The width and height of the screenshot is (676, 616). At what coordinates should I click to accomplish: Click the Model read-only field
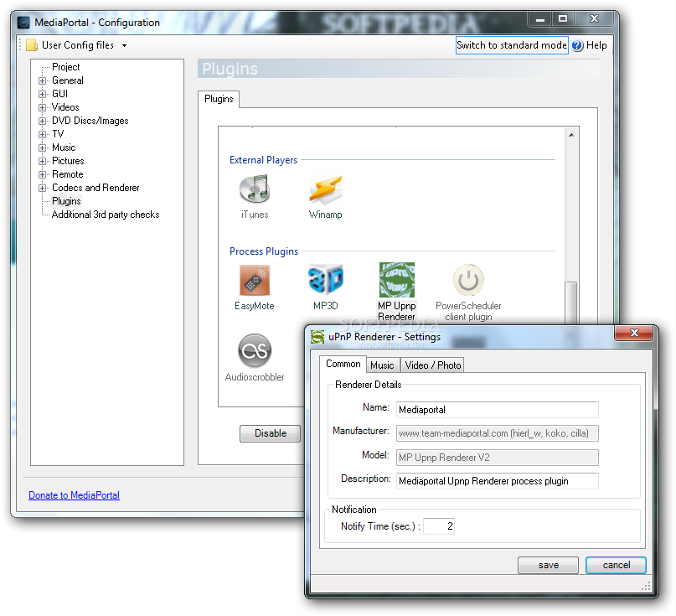(497, 458)
